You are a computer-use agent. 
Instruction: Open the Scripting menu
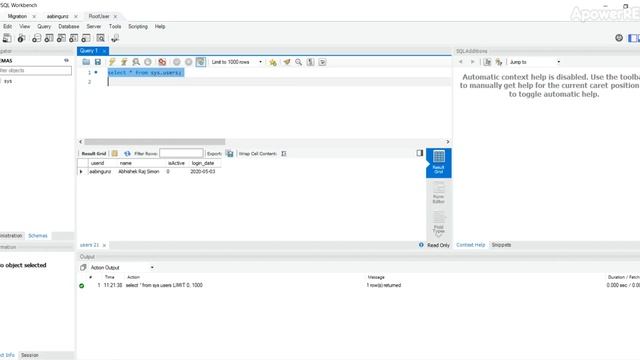[138, 27]
